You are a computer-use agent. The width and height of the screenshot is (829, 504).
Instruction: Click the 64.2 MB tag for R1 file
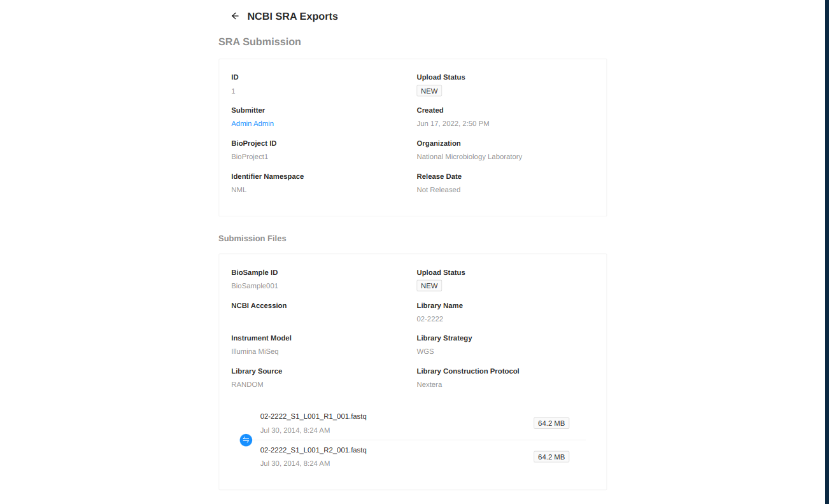coord(551,423)
